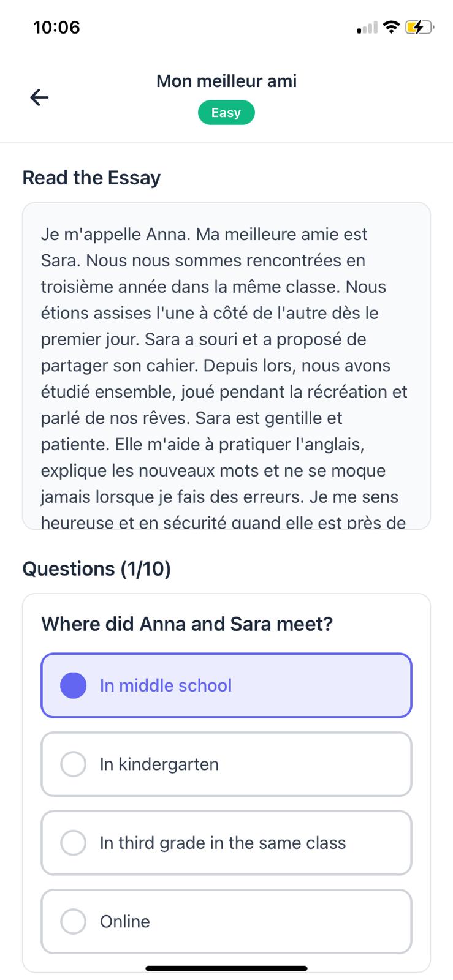The image size is (453, 980).
Task: Choose the 'Online' radio button
Action: pos(73,922)
